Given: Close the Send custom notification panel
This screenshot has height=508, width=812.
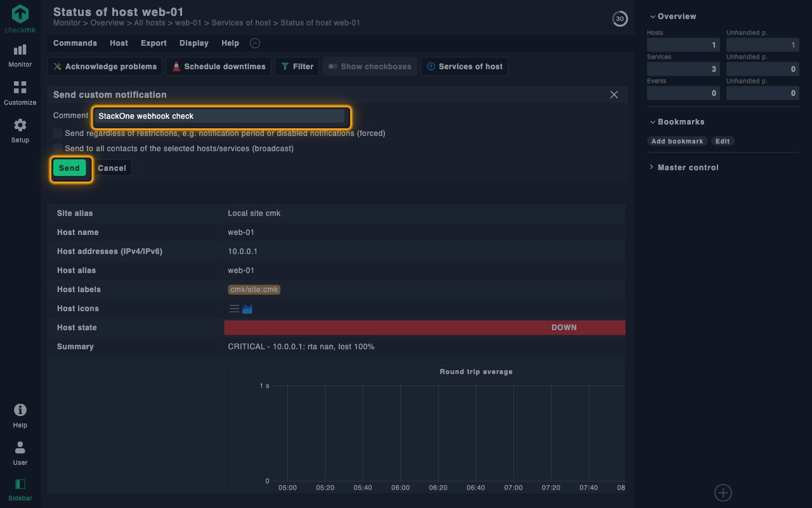Looking at the screenshot, I should point(614,95).
